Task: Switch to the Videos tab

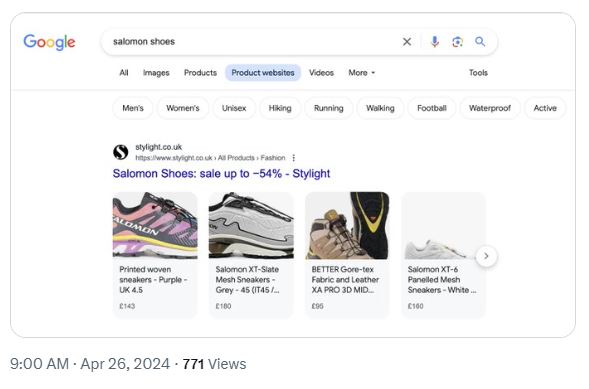Action: tap(321, 73)
